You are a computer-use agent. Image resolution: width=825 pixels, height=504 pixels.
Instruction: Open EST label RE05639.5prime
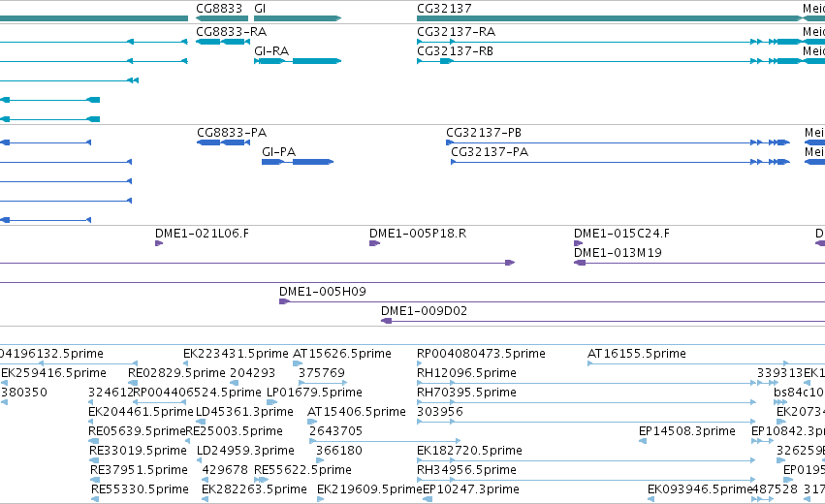[137, 431]
